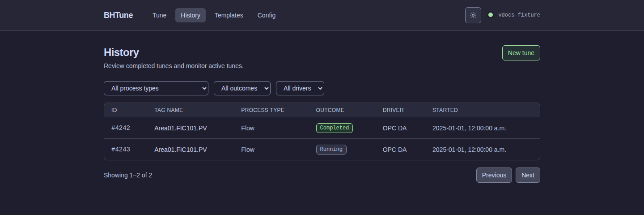This screenshot has height=215, width=644.
Task: Click the PROCESS TYPE column header
Action: tap(263, 110)
